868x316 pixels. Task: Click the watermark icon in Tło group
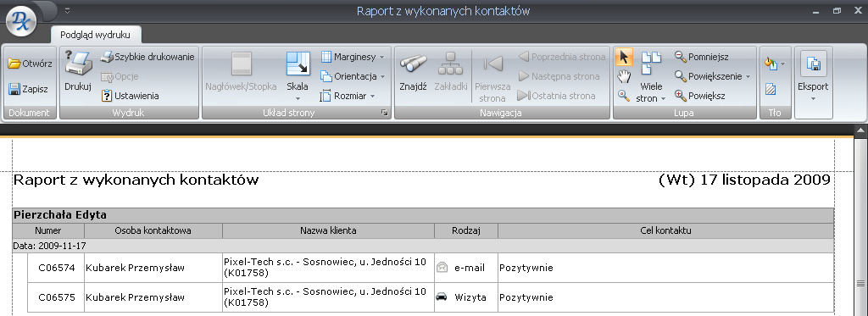pos(770,89)
